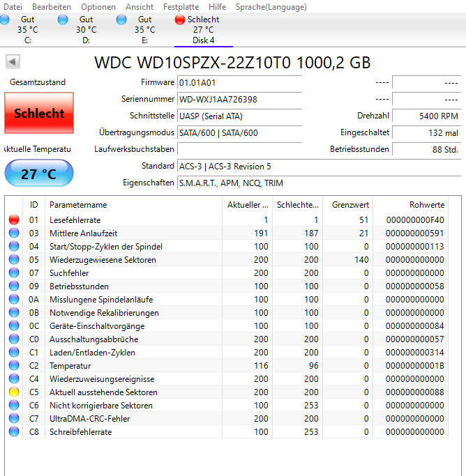Select the Lesefehlerrate parameter name
The height and width of the screenshot is (476, 466).
tap(75, 220)
